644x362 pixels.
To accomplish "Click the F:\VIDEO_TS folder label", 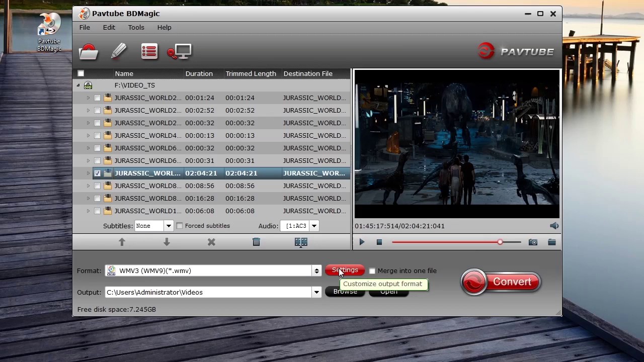I will [x=134, y=85].
